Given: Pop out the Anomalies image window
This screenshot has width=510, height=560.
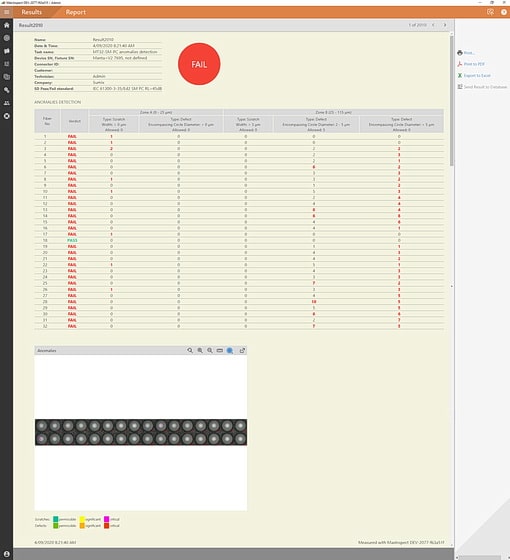Looking at the screenshot, I should coord(242,351).
